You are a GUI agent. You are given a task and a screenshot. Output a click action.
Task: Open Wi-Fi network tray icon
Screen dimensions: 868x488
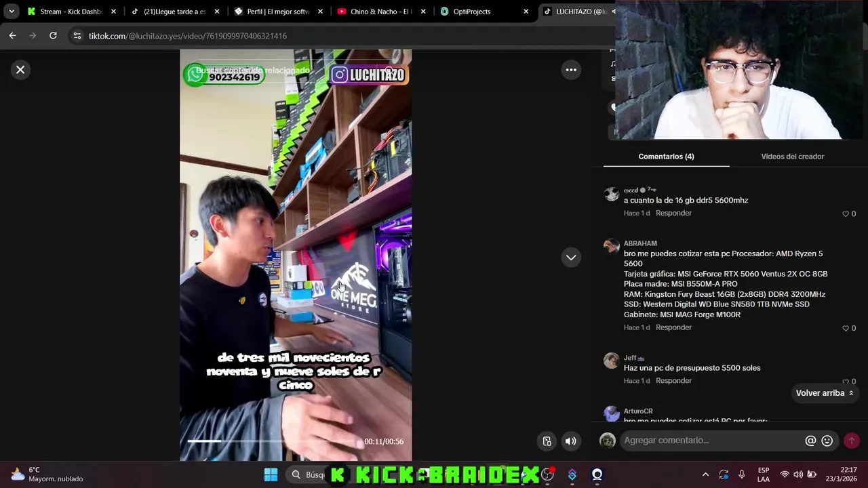point(785,474)
